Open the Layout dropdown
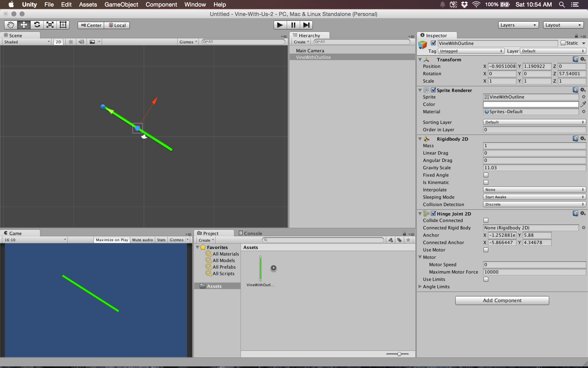Screen dimensions: 588x368 [563, 25]
